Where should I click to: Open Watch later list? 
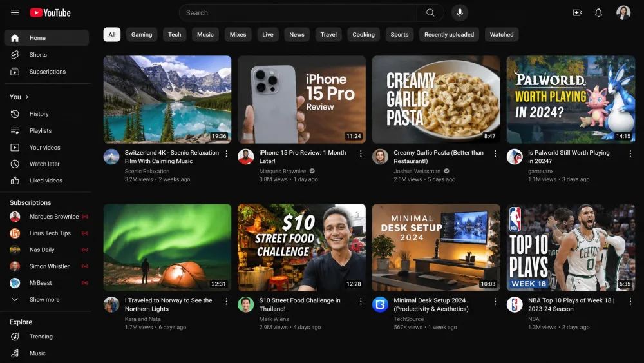[x=46, y=164]
